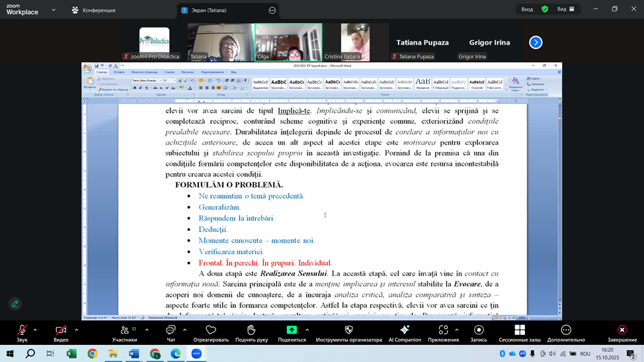Select Olga's video thumbnail

(x=288, y=42)
